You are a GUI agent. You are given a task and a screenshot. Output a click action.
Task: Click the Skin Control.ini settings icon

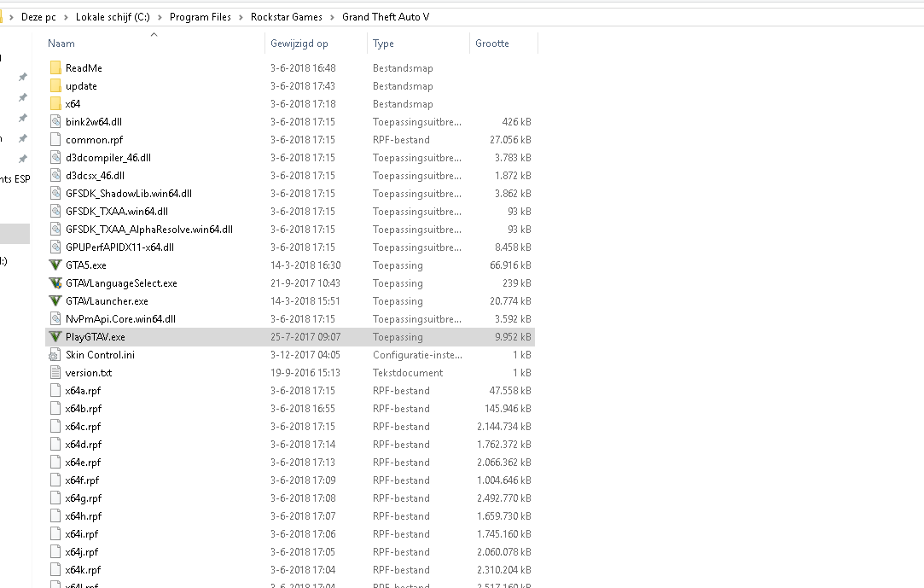tap(55, 355)
